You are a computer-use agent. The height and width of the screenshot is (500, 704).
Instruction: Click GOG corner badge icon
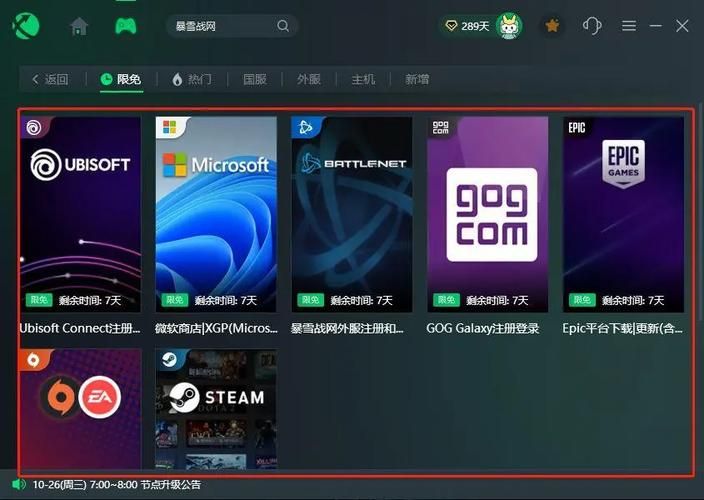click(440, 127)
